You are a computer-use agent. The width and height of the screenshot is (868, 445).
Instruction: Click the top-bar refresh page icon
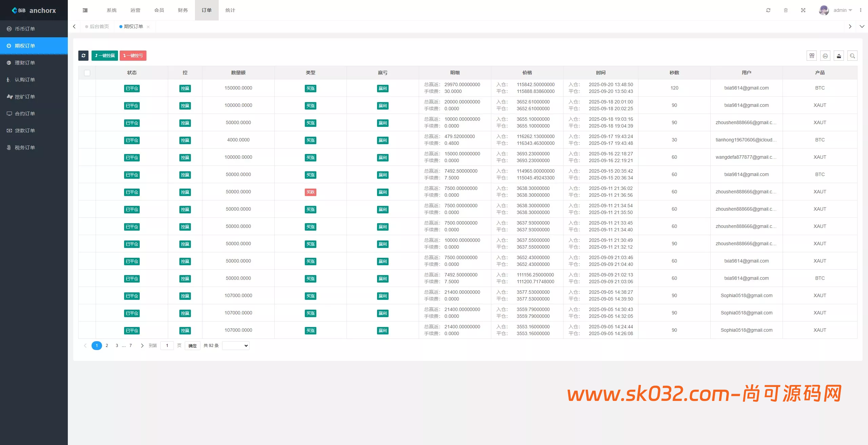768,10
